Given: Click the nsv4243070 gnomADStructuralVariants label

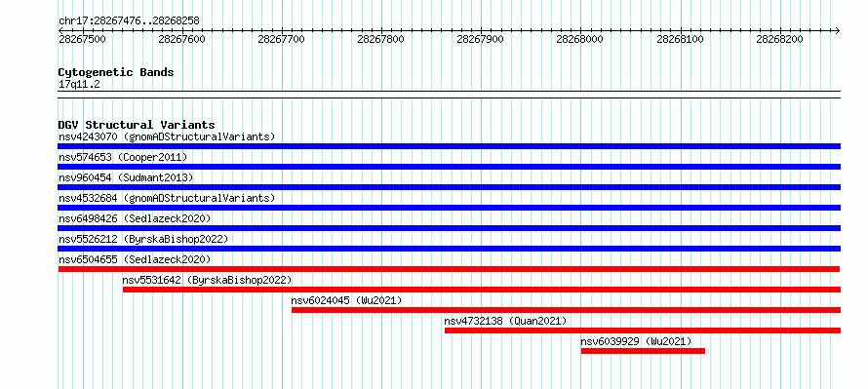Looking at the screenshot, I should click(x=167, y=136).
